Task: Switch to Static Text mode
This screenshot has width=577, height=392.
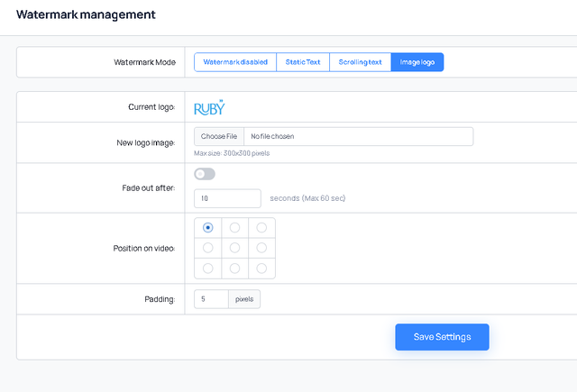Action: pos(302,62)
